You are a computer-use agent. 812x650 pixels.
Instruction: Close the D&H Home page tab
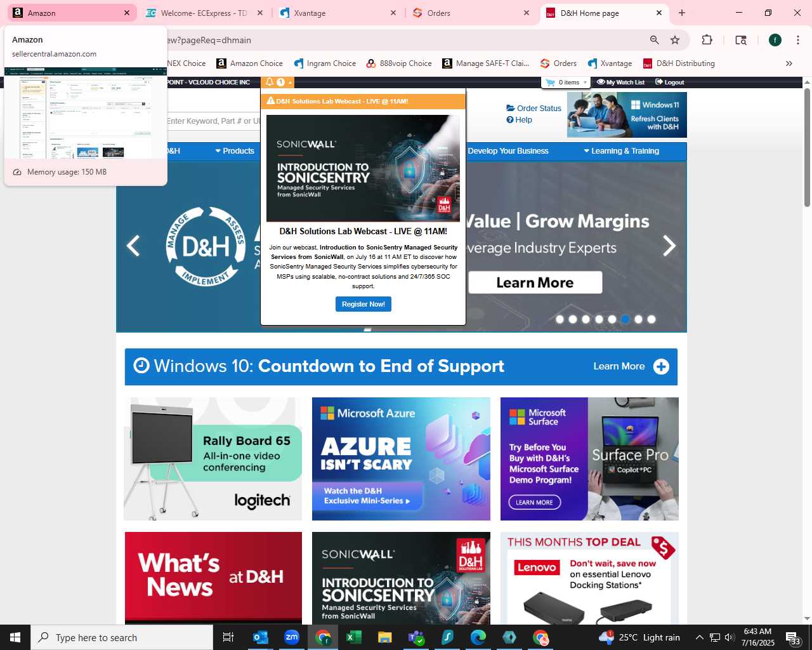point(658,13)
